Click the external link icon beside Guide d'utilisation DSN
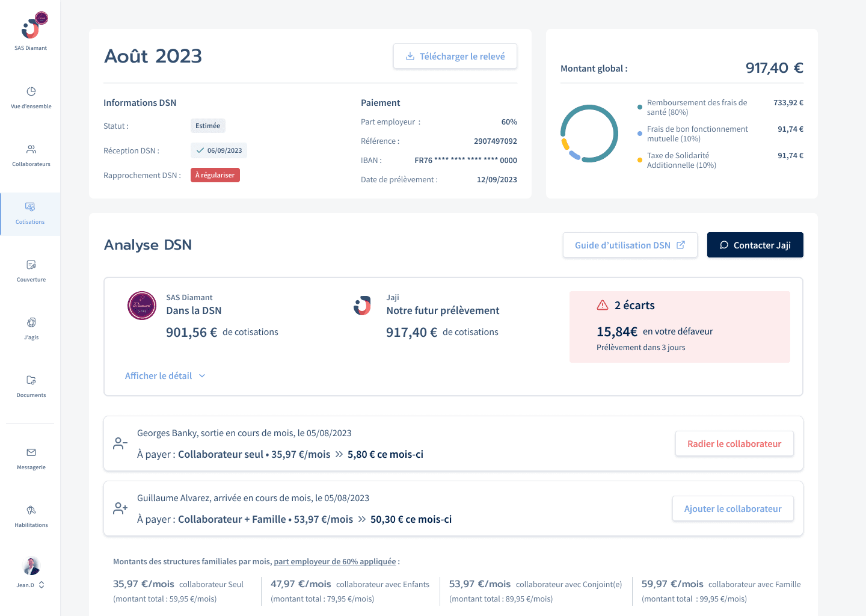The width and height of the screenshot is (866, 616). pyautogui.click(x=681, y=245)
